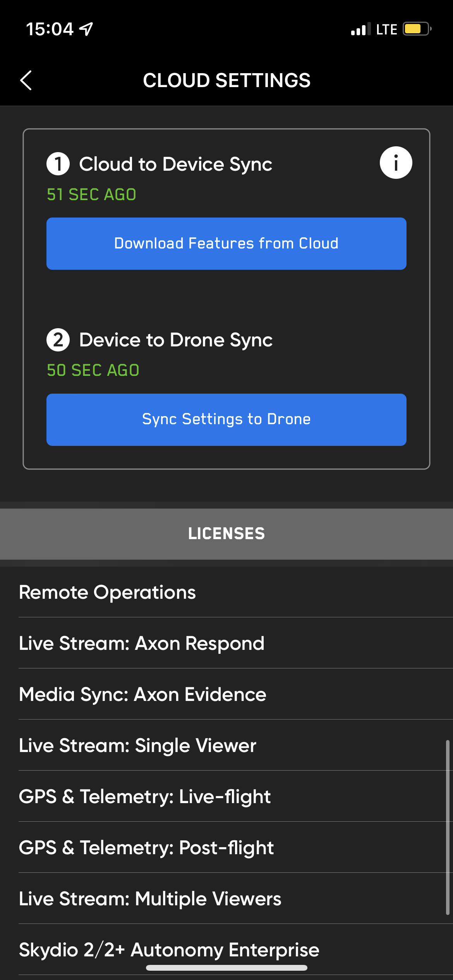
Task: Choose Live Stream: Single Viewer license
Action: pyautogui.click(x=137, y=745)
